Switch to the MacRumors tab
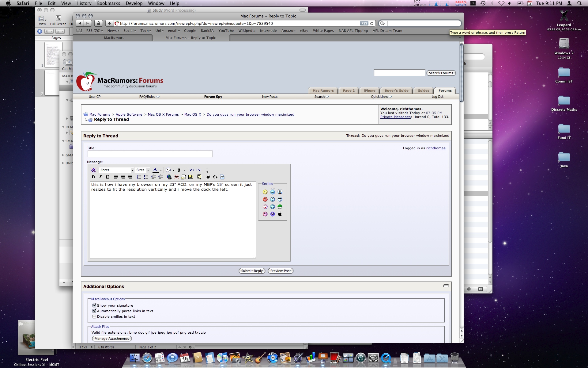This screenshot has width=588, height=368. point(114,38)
